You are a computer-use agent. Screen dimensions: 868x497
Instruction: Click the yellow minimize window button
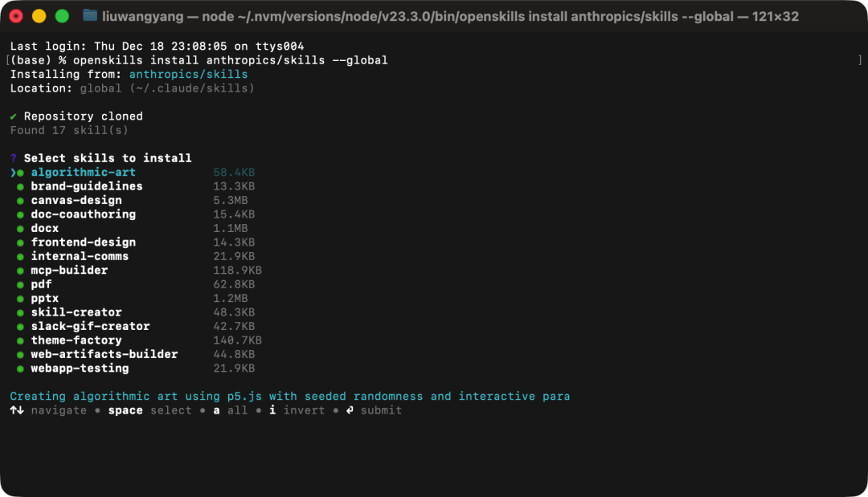pos(39,16)
